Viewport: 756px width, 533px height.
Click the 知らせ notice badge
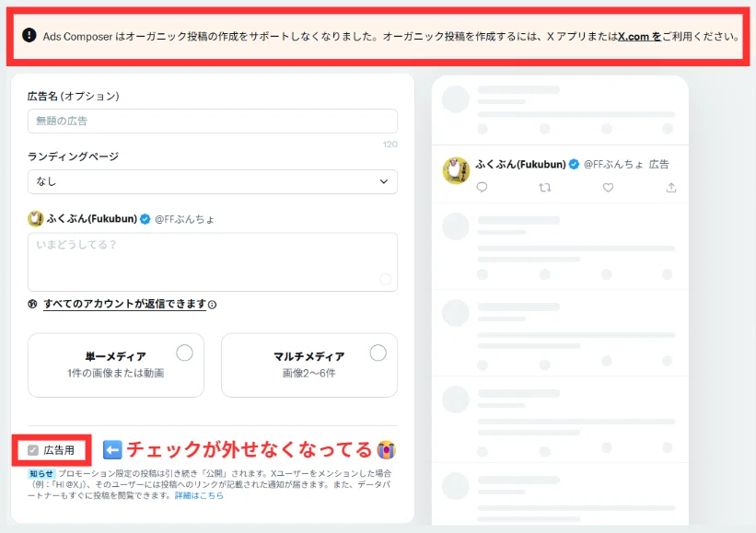(41, 474)
